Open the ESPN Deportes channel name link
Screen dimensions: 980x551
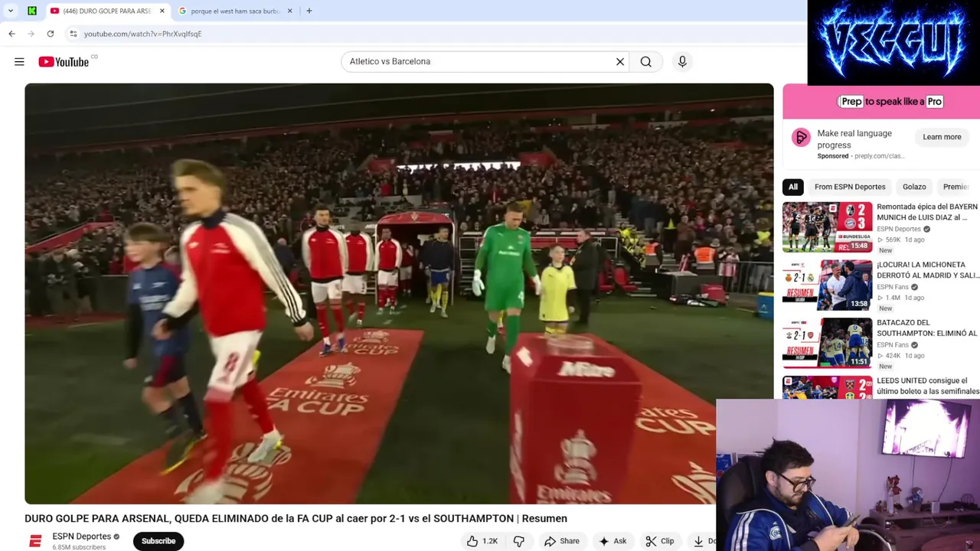pos(82,536)
